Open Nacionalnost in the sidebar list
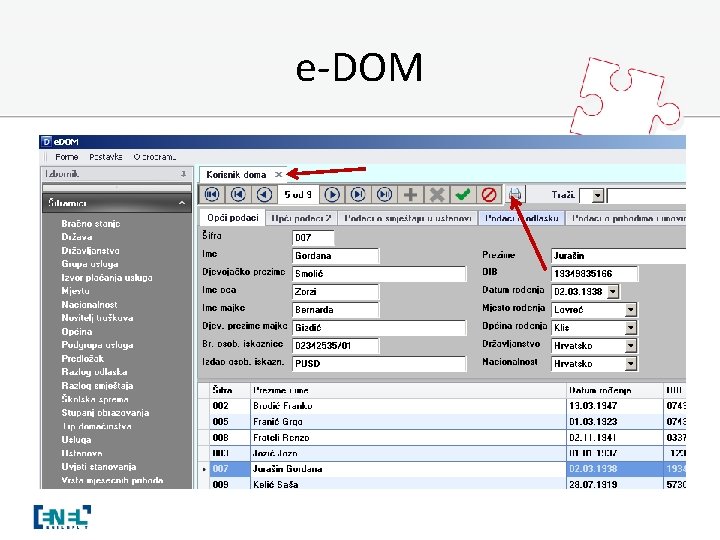 click(x=89, y=304)
